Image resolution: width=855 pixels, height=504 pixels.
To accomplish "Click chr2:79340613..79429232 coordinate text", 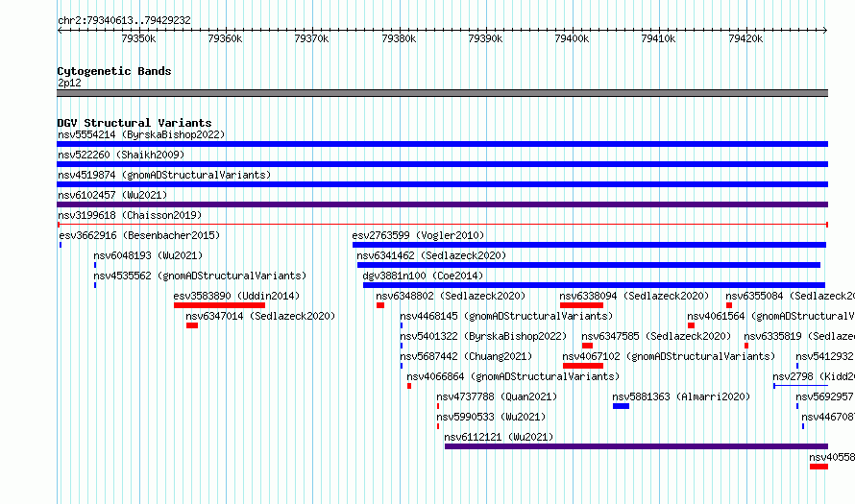I will coord(124,20).
